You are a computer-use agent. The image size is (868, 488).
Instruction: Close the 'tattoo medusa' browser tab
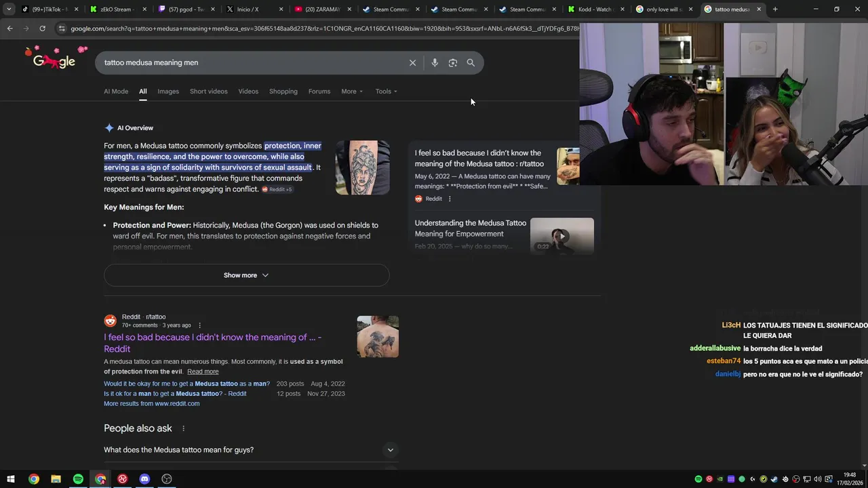click(759, 9)
